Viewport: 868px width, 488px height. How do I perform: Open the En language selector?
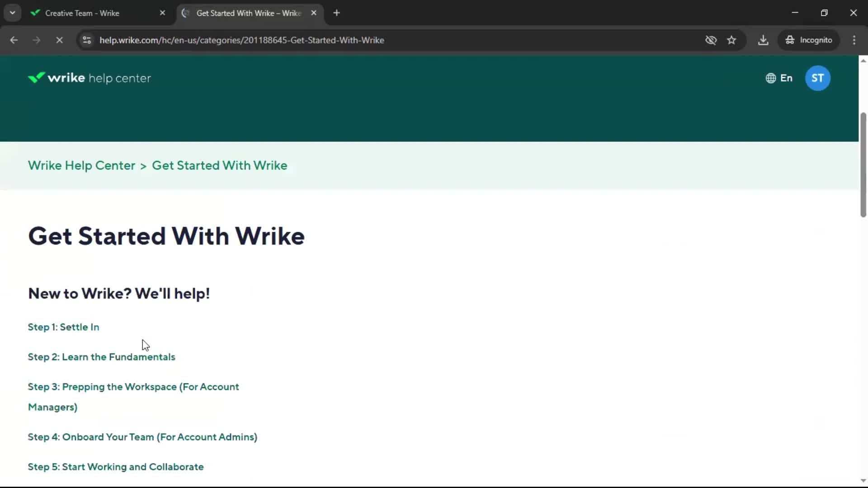779,78
